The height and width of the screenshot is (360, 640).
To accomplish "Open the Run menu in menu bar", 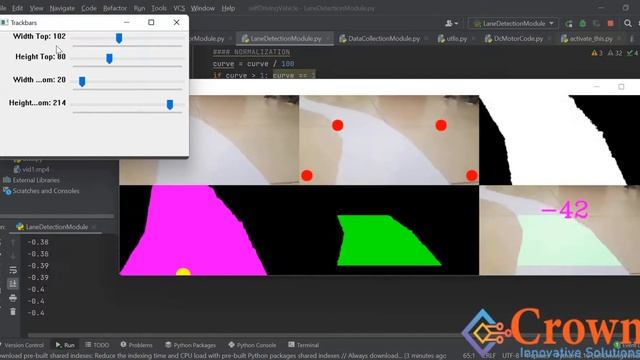I will (139, 8).
